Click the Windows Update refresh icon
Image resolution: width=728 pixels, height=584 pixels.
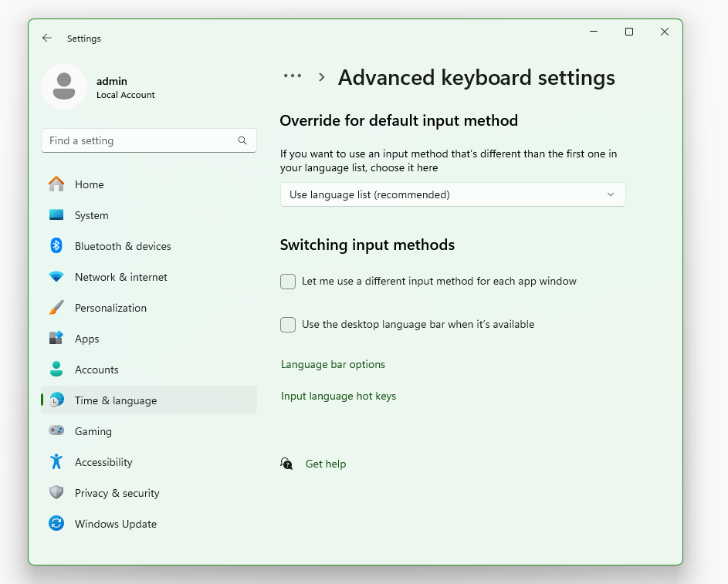[56, 524]
